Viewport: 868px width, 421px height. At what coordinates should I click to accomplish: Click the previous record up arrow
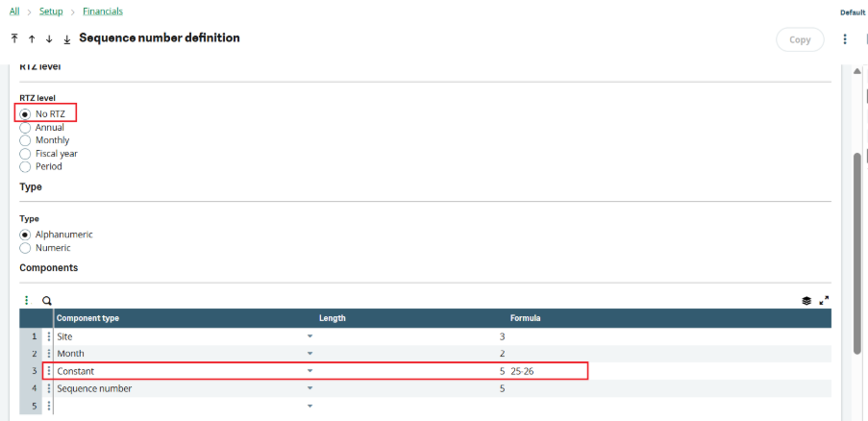pyautogui.click(x=32, y=39)
